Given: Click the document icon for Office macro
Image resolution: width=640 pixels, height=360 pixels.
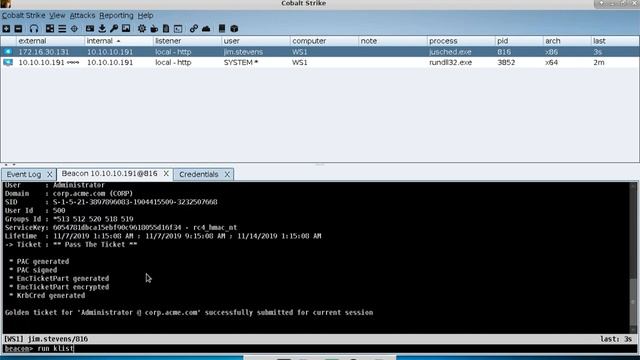Looking at the screenshot, I should (x=166, y=29).
